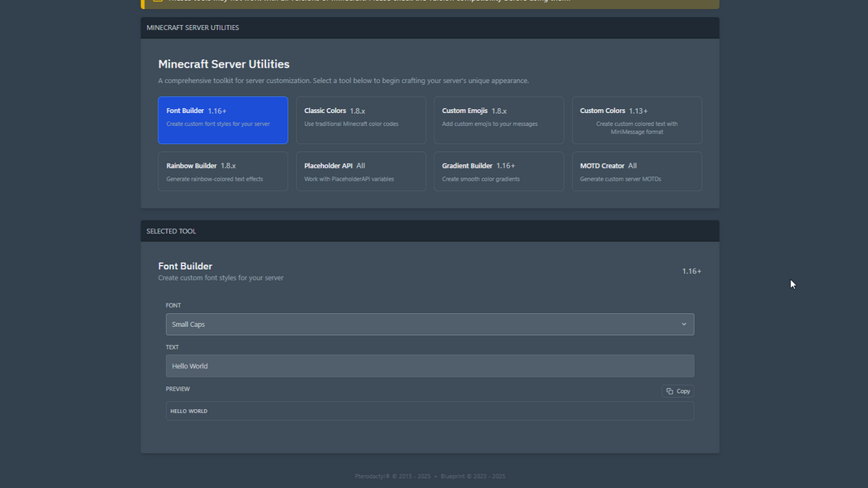Select the Font Builder tool card
The width and height of the screenshot is (868, 488).
click(x=222, y=120)
